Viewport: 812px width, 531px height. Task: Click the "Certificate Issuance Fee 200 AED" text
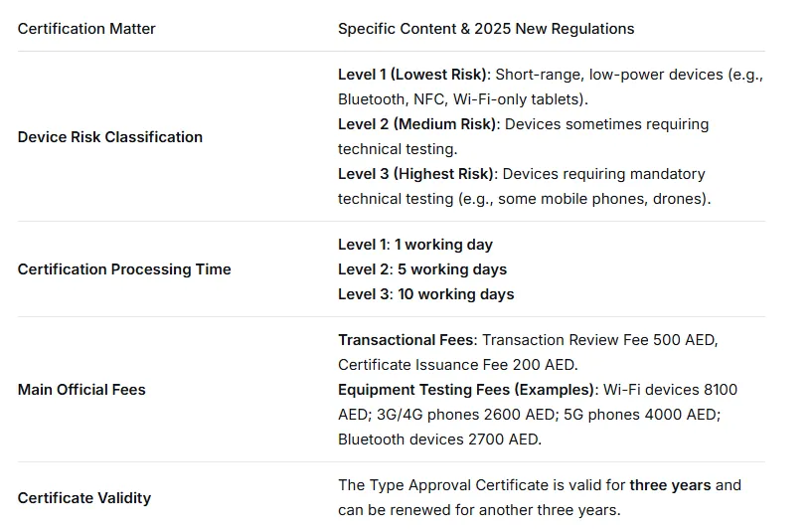(455, 365)
